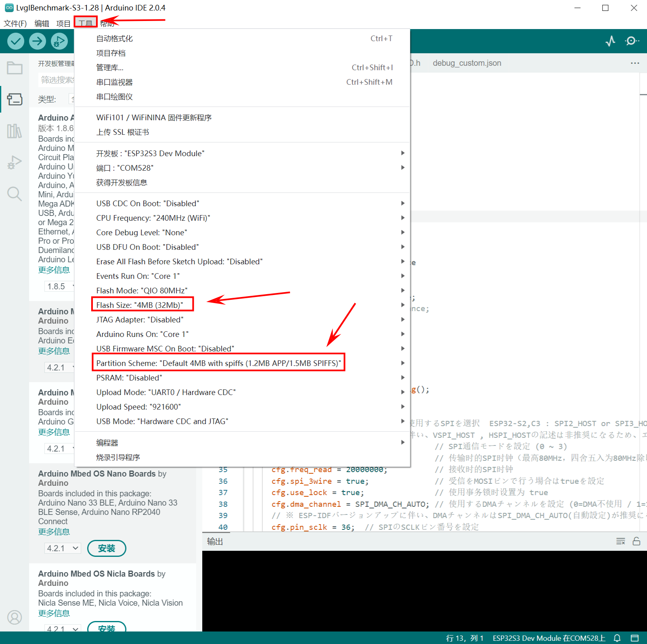Select 获得开发板信息 entry
Image resolution: width=647 pixels, height=644 pixels.
point(242,182)
